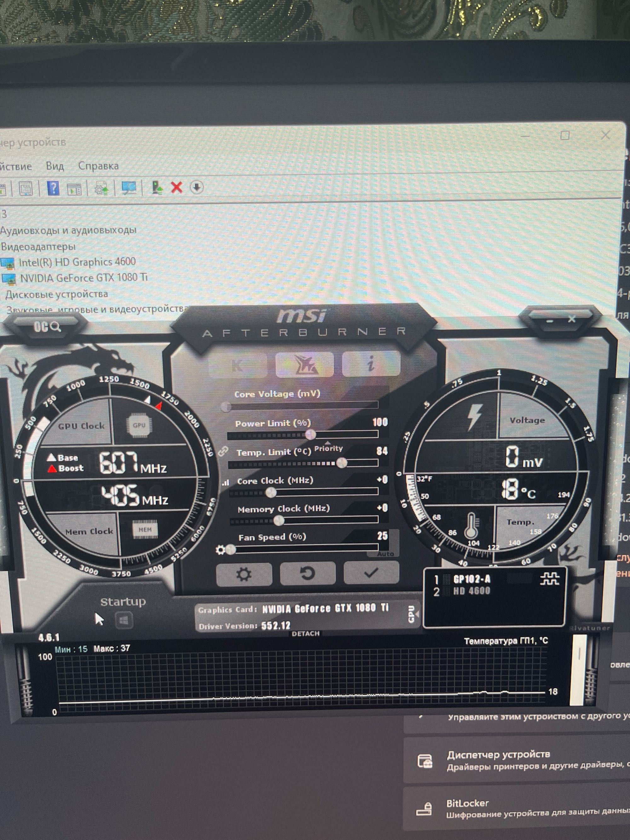Viewport: 630px width, 840px height.
Task: Click the properties sheet toolbar icon
Action: coord(26,188)
